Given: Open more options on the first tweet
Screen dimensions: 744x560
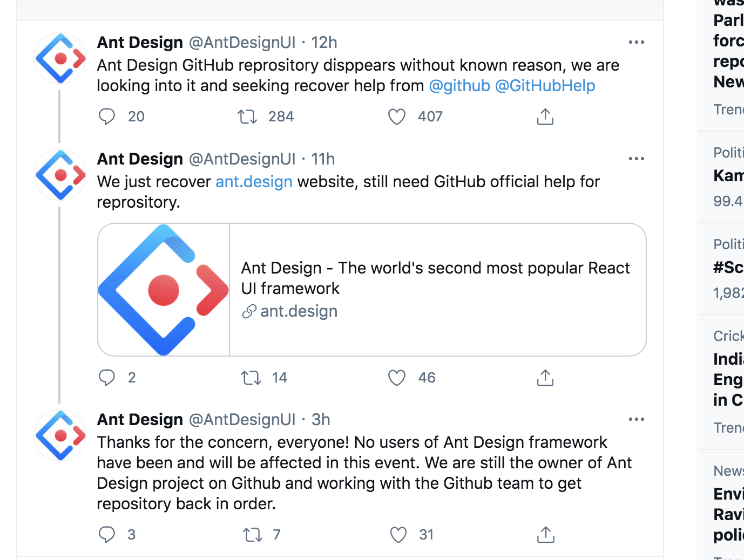Looking at the screenshot, I should pos(637,42).
